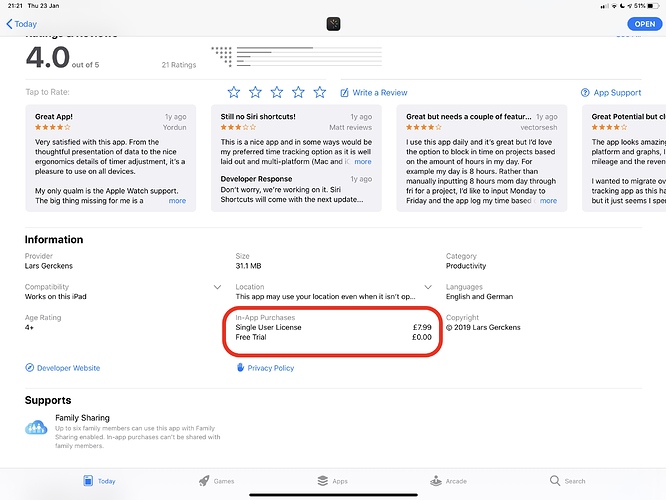The image size is (666, 500).
Task: Tap the Search magnifier icon
Action: [x=555, y=481]
